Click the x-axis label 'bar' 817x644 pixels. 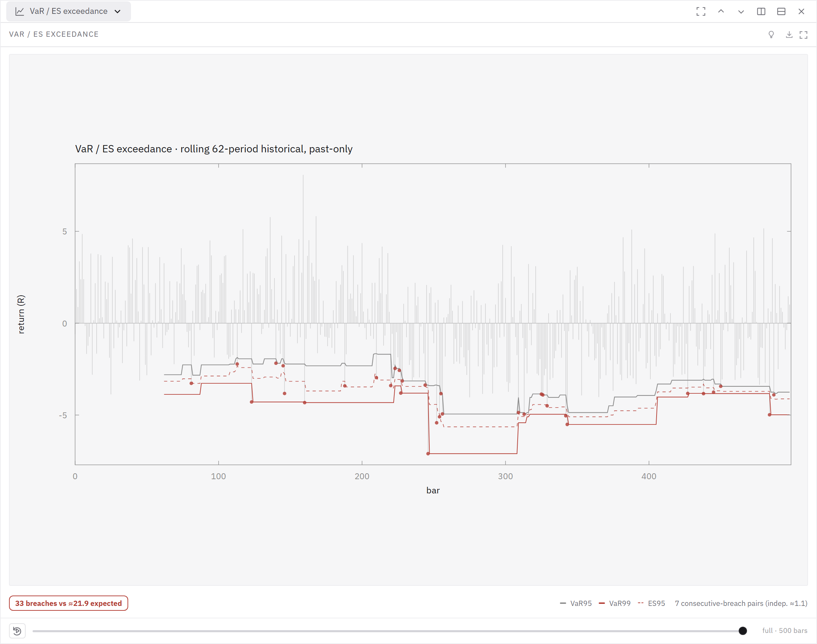(433, 490)
